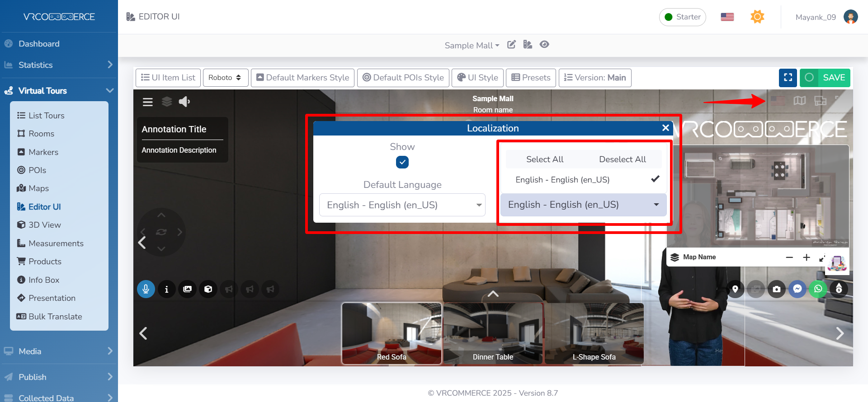Click the SAVE button
The height and width of the screenshot is (402, 868).
825,78
